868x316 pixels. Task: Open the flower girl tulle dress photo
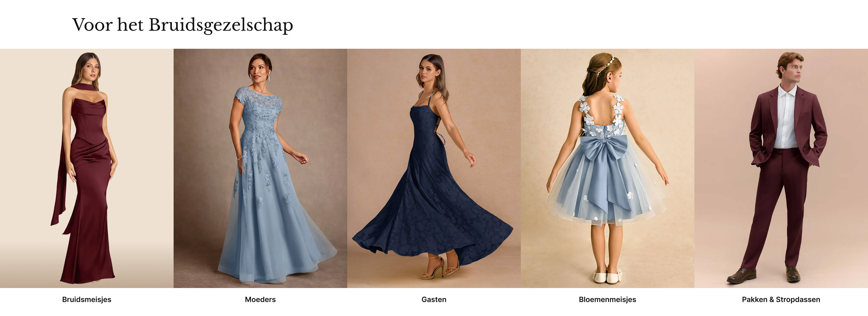607,168
